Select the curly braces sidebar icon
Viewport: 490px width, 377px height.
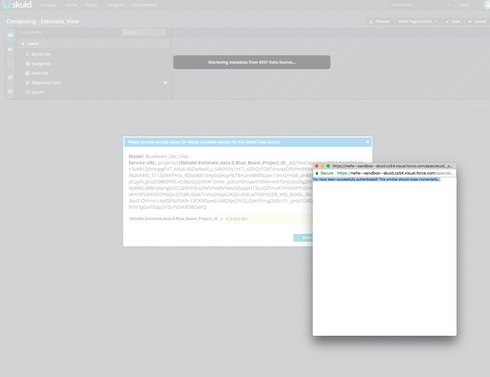(10, 63)
